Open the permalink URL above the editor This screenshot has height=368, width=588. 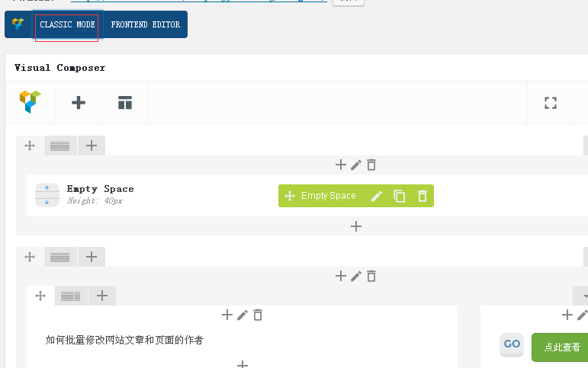(x=199, y=1)
